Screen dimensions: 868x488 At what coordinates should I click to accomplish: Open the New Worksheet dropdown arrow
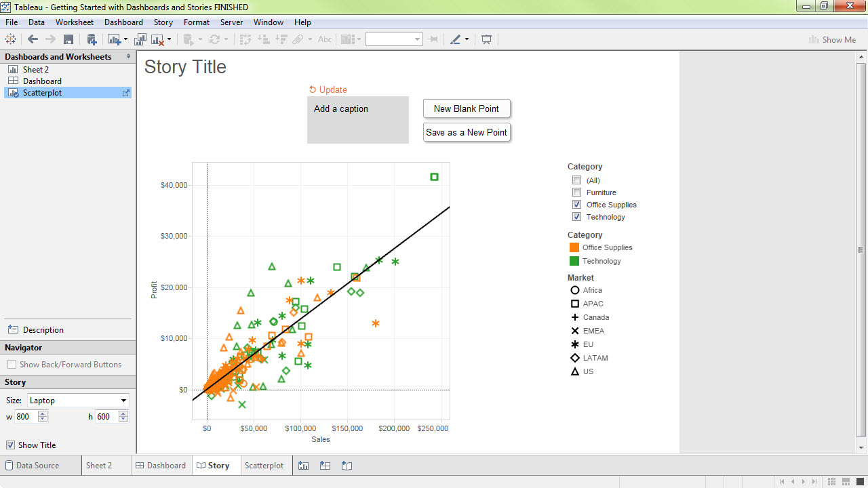click(x=125, y=39)
